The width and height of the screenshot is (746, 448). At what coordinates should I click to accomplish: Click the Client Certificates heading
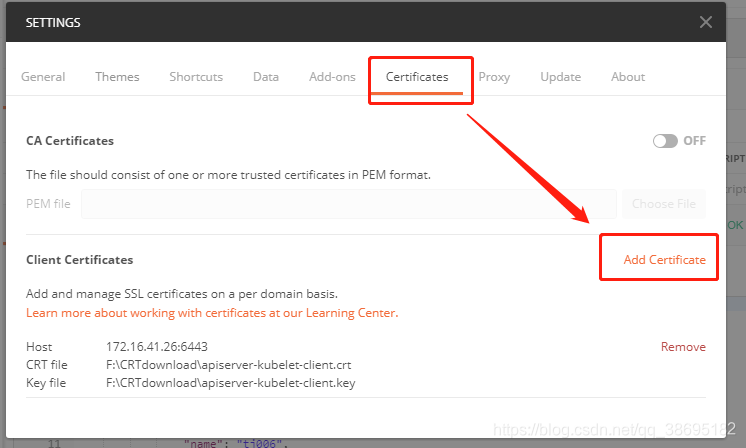(79, 260)
